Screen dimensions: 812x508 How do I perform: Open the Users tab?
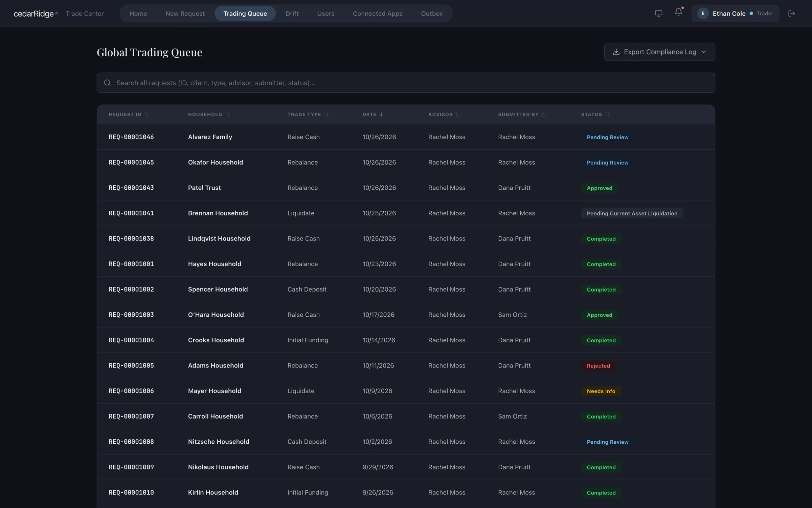pos(325,14)
